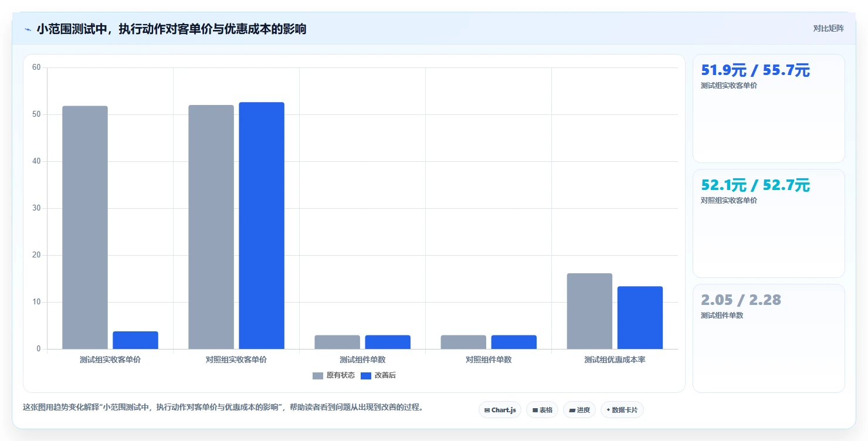
Task: Click the card caption 测试组件单数
Action: [722, 316]
